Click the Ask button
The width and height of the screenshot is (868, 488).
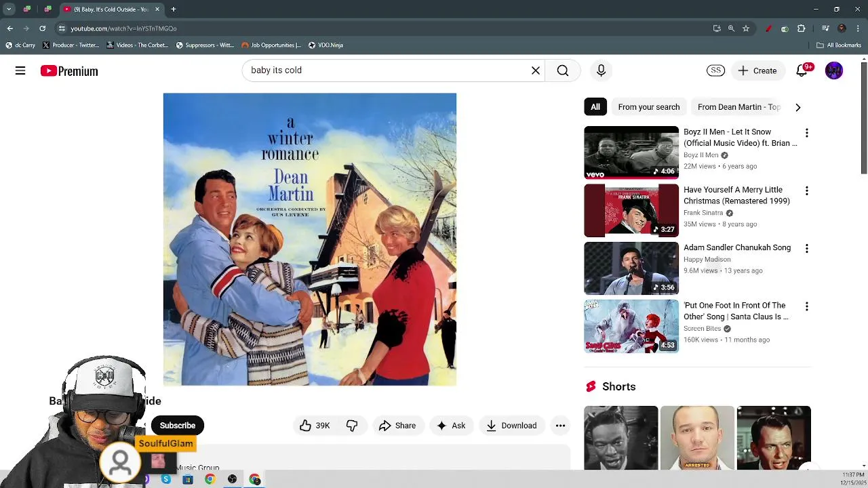451,426
